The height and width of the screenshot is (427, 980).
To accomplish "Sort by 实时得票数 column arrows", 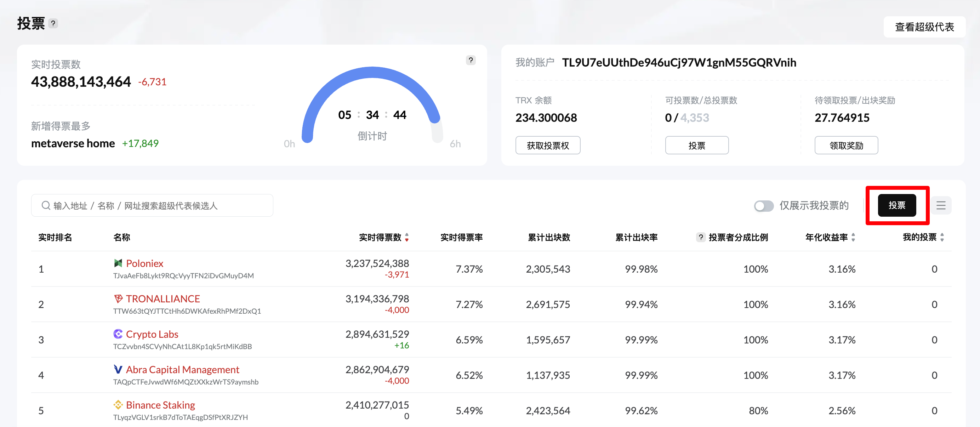I will click(407, 238).
